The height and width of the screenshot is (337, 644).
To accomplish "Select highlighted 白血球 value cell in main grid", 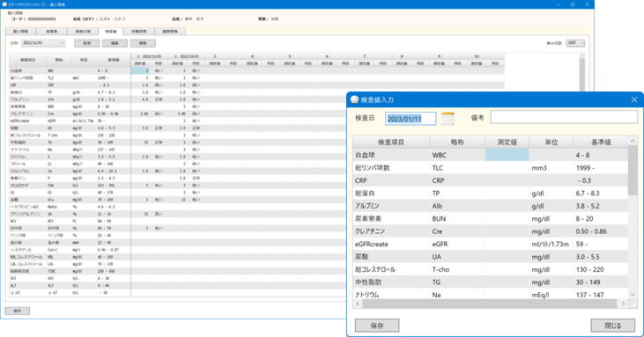I will pyautogui.click(x=140, y=71).
